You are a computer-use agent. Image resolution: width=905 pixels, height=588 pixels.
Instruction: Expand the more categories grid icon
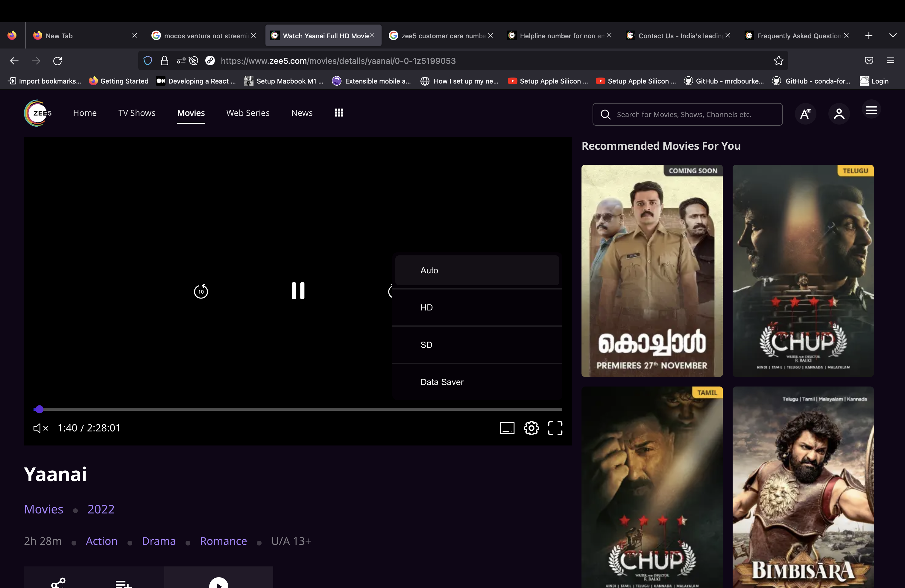pyautogui.click(x=339, y=113)
